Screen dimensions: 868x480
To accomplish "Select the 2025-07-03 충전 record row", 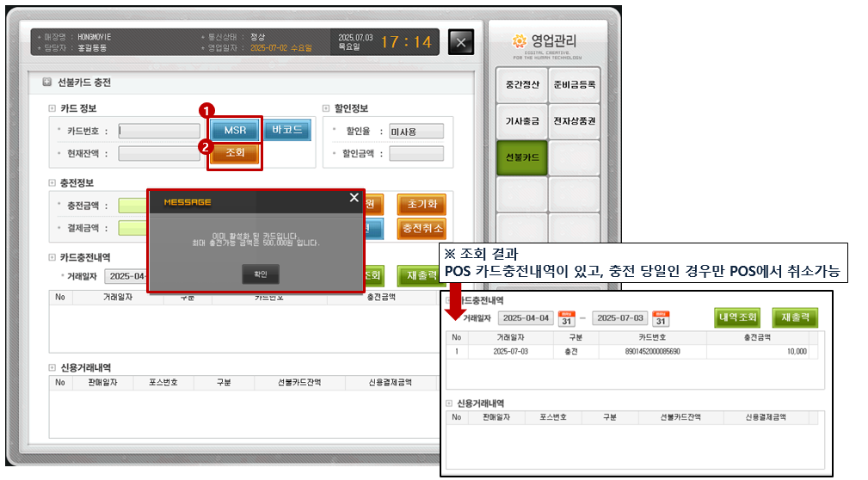I will [x=632, y=351].
